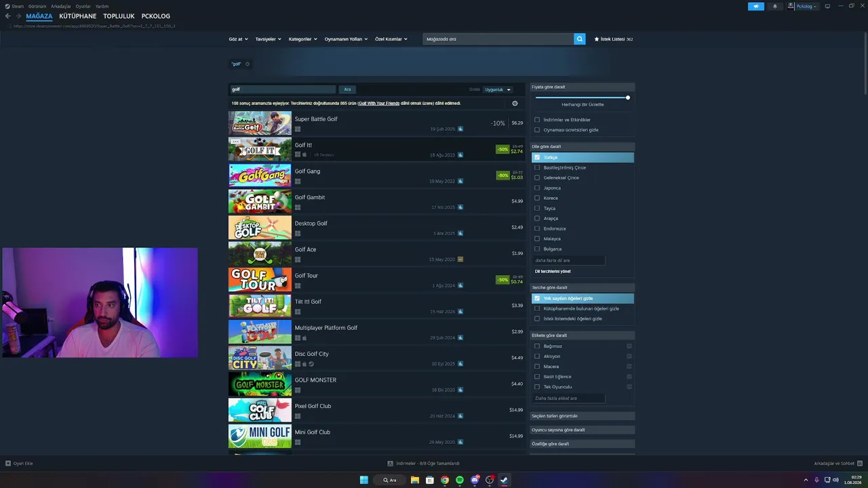This screenshot has width=868, height=488.
Task: Click the wishlist star icon
Action: click(597, 39)
